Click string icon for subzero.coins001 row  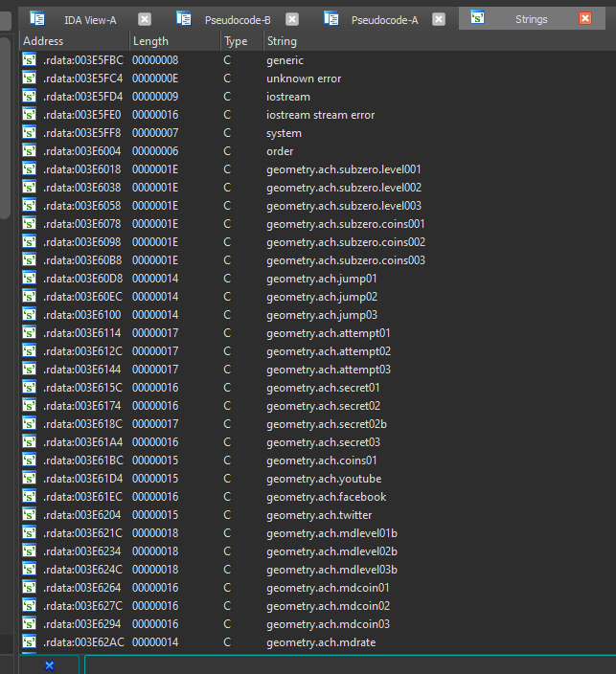tap(30, 223)
